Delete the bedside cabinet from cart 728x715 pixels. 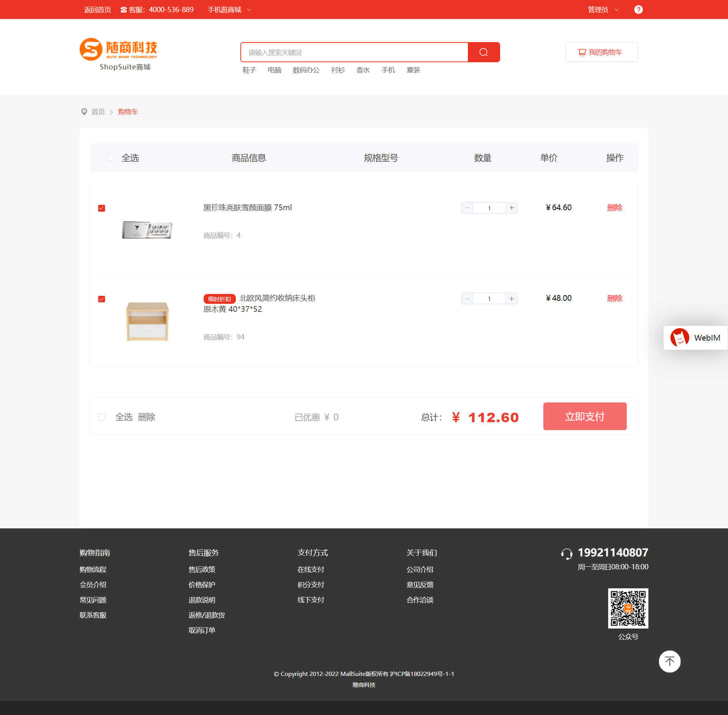[x=614, y=298]
